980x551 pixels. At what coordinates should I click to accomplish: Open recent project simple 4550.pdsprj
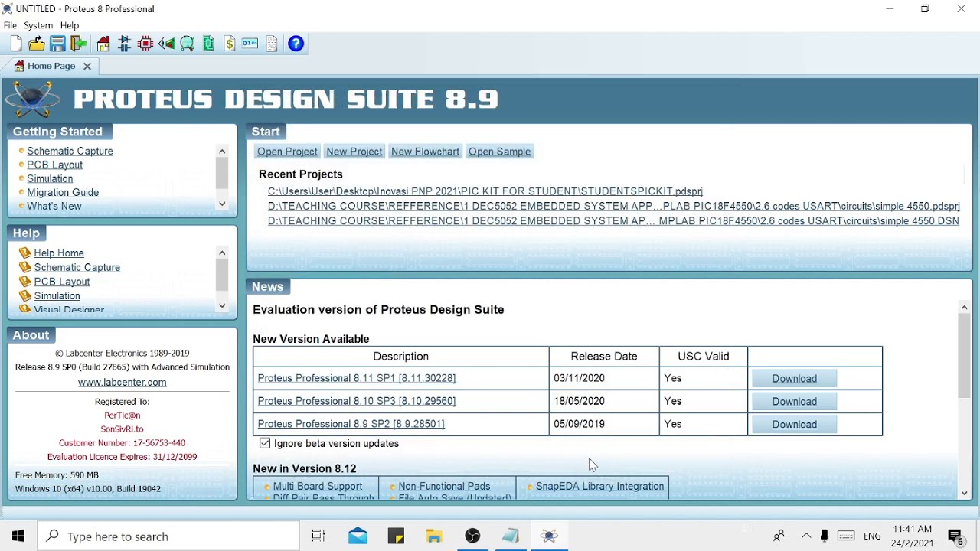click(613, 206)
